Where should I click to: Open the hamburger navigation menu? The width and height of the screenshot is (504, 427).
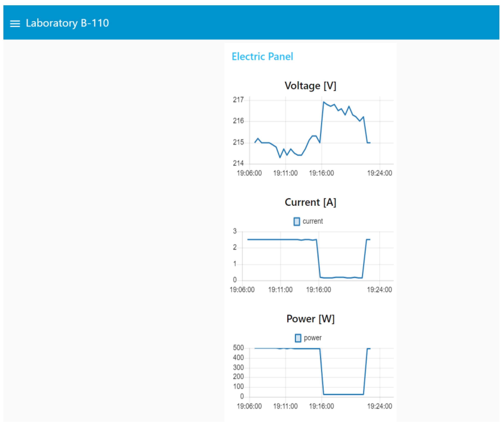(15, 24)
